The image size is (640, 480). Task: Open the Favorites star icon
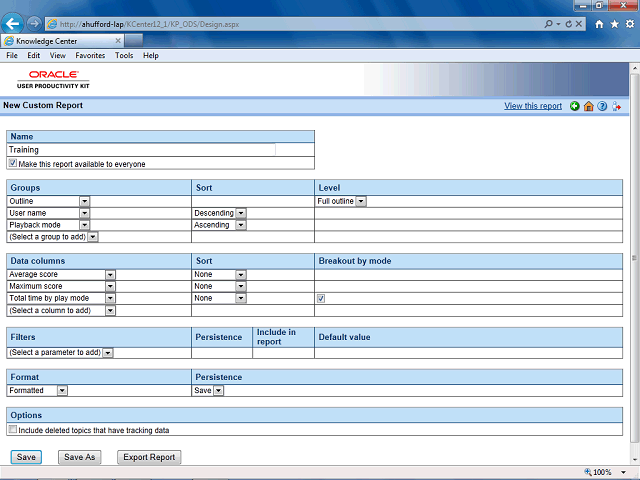tap(614, 24)
